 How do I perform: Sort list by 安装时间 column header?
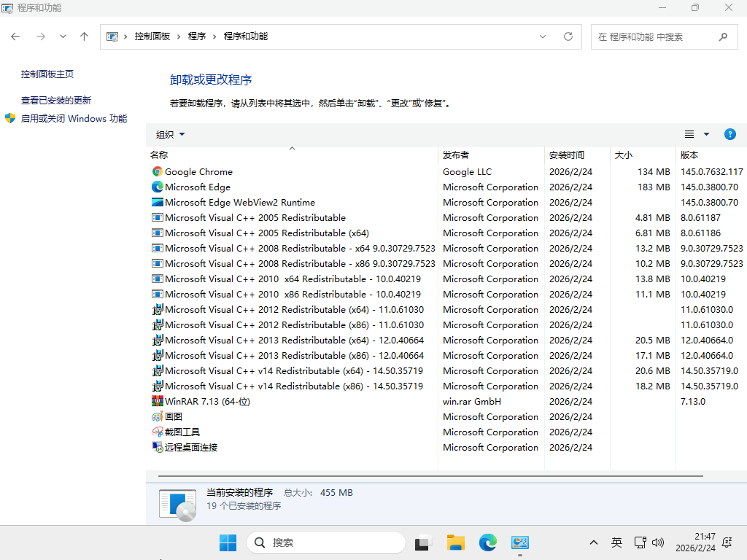(567, 155)
